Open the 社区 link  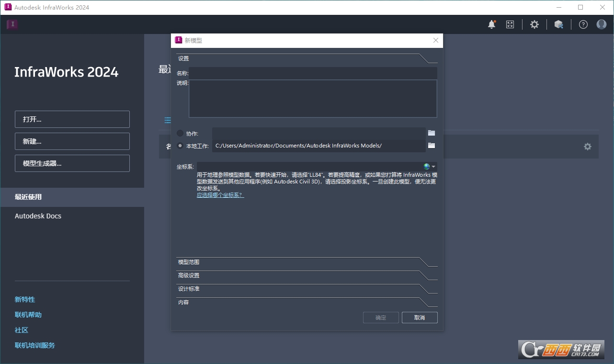pyautogui.click(x=22, y=330)
